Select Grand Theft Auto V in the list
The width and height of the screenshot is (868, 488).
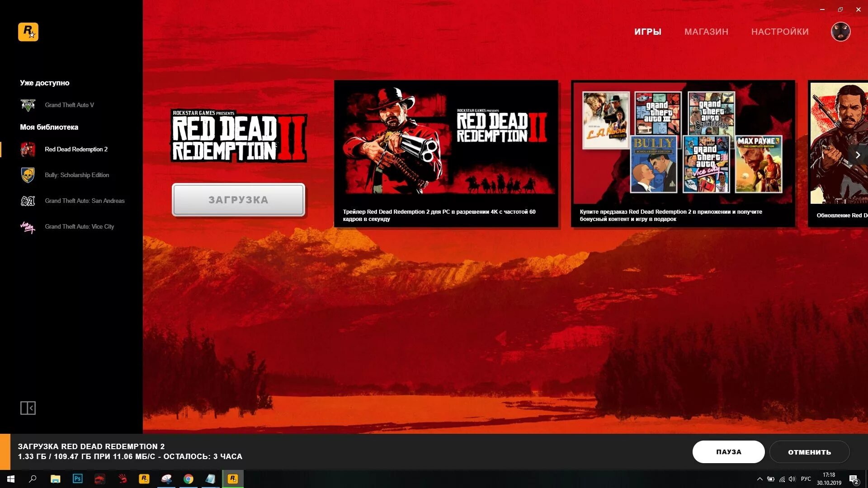coord(70,105)
